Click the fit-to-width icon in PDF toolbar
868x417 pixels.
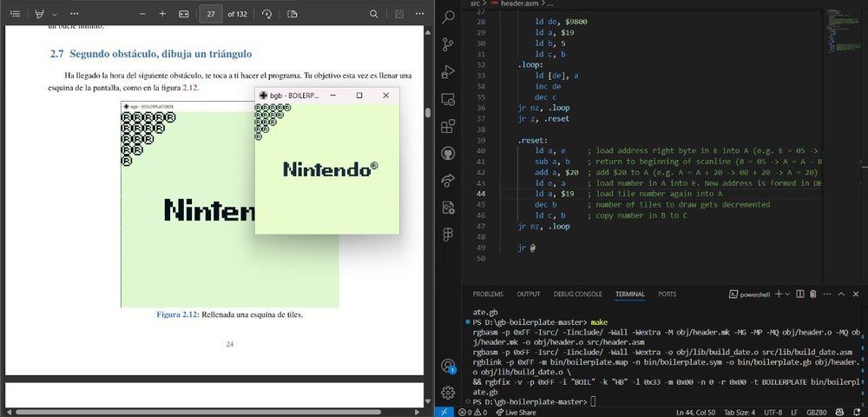(x=184, y=14)
